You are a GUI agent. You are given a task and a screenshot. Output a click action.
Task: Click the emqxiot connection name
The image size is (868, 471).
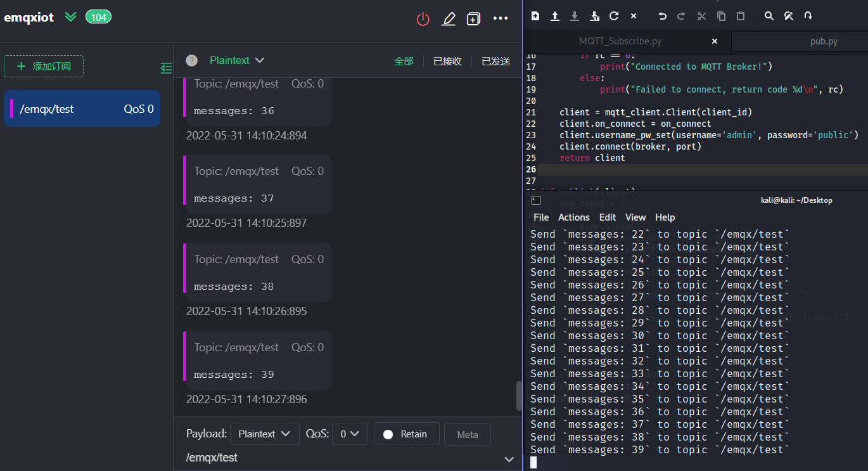point(29,18)
